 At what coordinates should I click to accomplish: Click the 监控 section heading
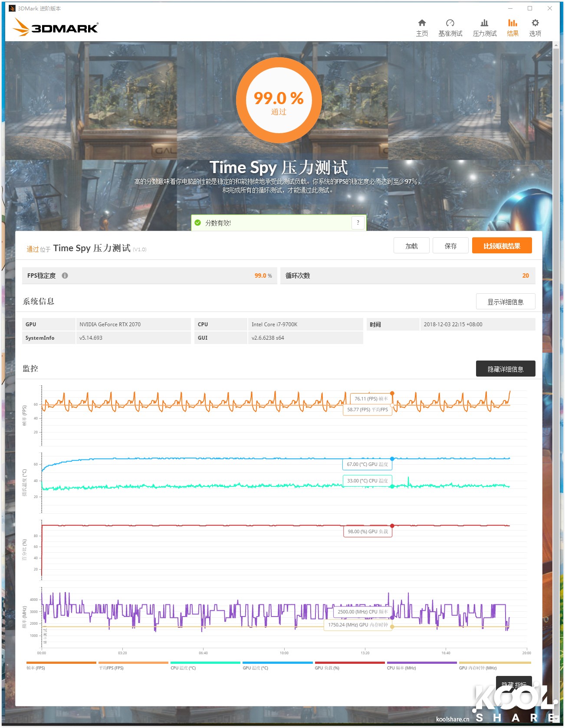click(30, 368)
